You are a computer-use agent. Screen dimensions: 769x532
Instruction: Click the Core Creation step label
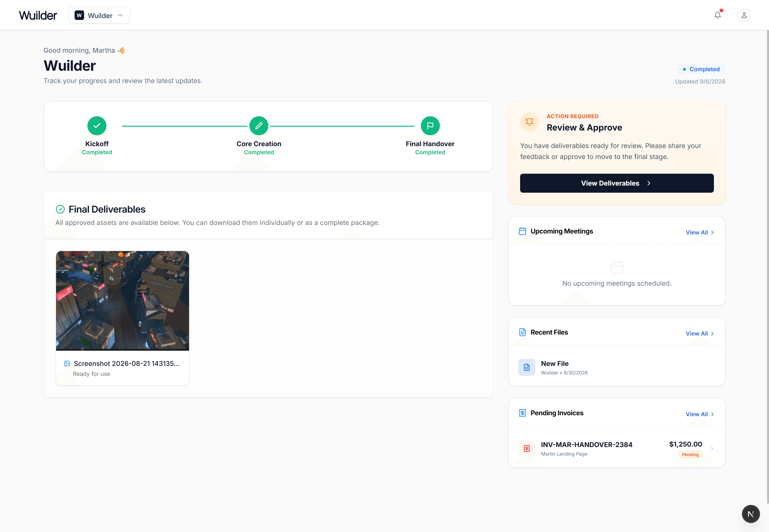[x=259, y=144]
